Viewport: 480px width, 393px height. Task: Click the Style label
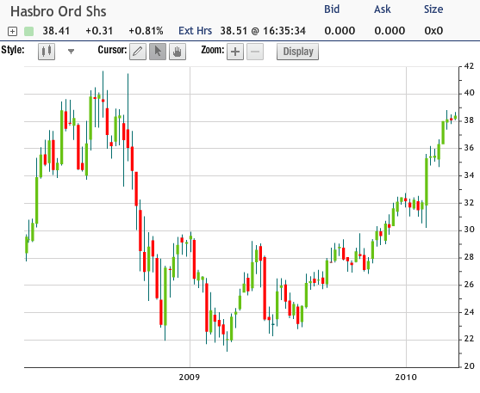tap(13, 50)
